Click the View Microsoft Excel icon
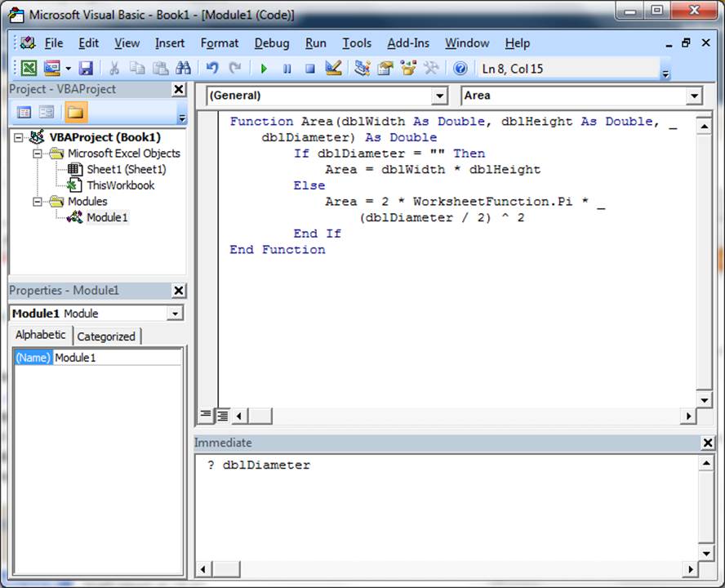 tap(29, 69)
